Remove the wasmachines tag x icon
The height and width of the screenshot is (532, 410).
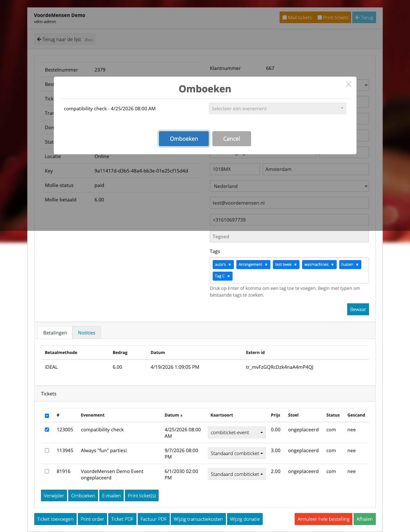(x=332, y=265)
